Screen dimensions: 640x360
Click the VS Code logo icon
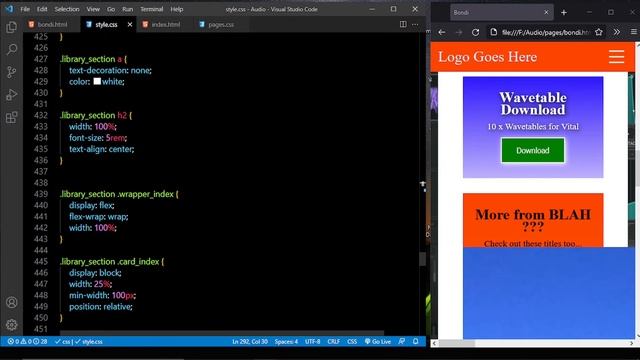(9, 9)
